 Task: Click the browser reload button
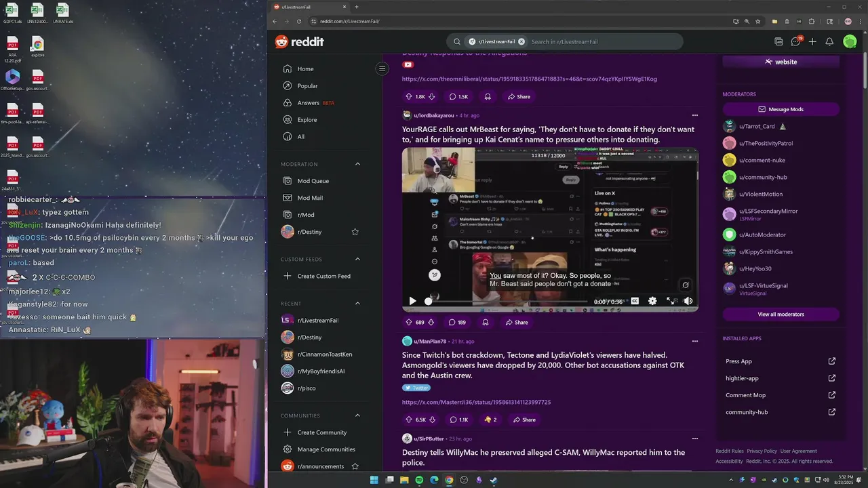click(x=299, y=21)
